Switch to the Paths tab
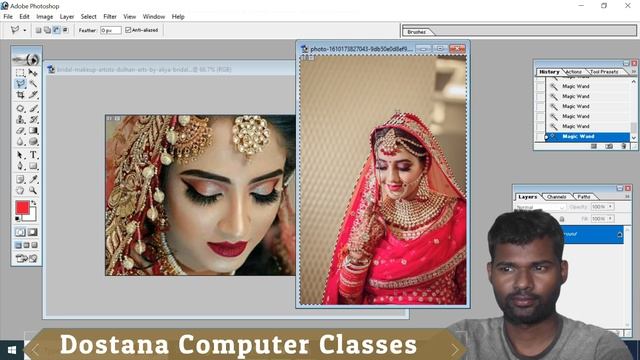This screenshot has height=360, width=640. pos(584,197)
